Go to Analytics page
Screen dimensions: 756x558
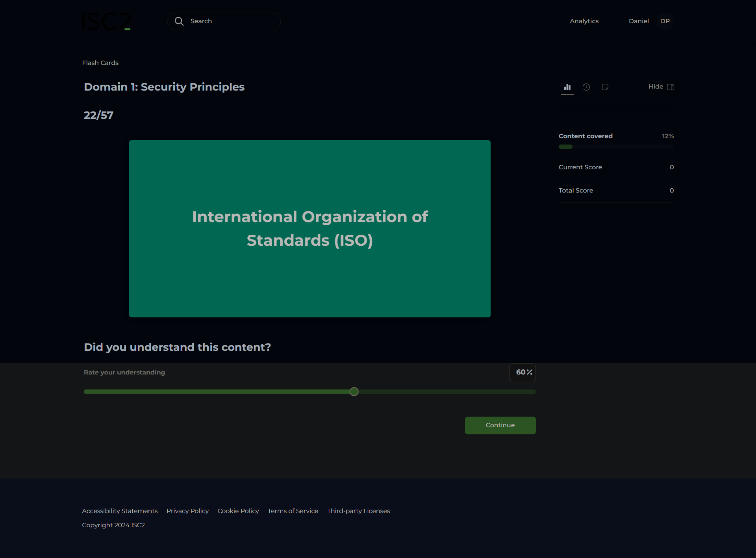pos(584,21)
